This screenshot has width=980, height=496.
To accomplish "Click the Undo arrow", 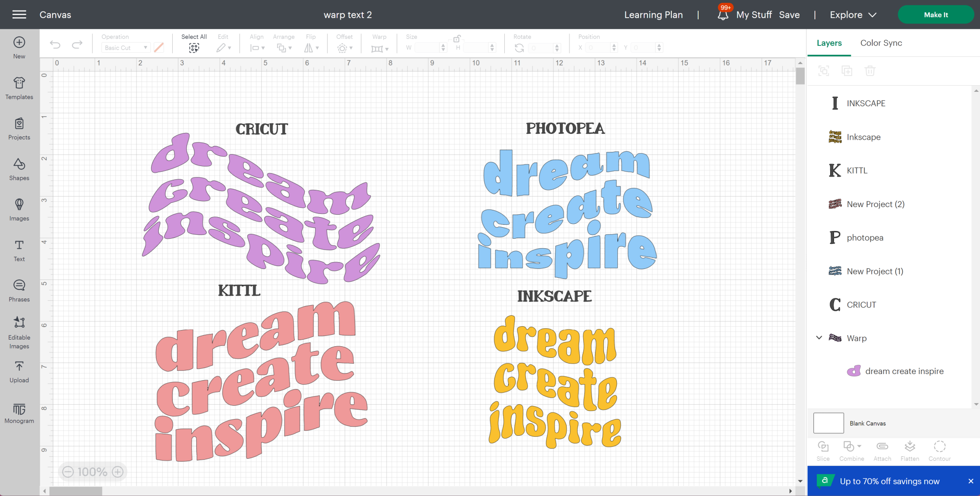I will pos(55,45).
